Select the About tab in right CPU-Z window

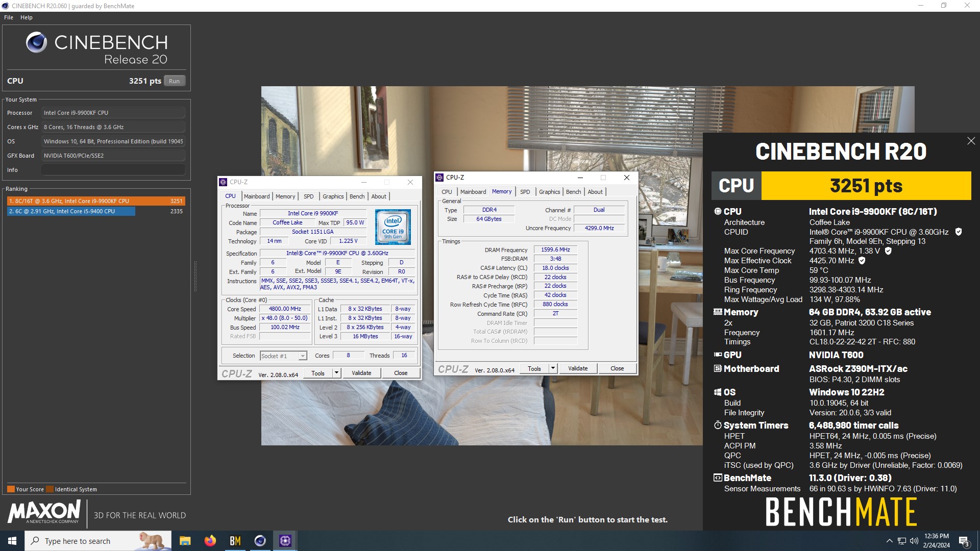pyautogui.click(x=595, y=192)
